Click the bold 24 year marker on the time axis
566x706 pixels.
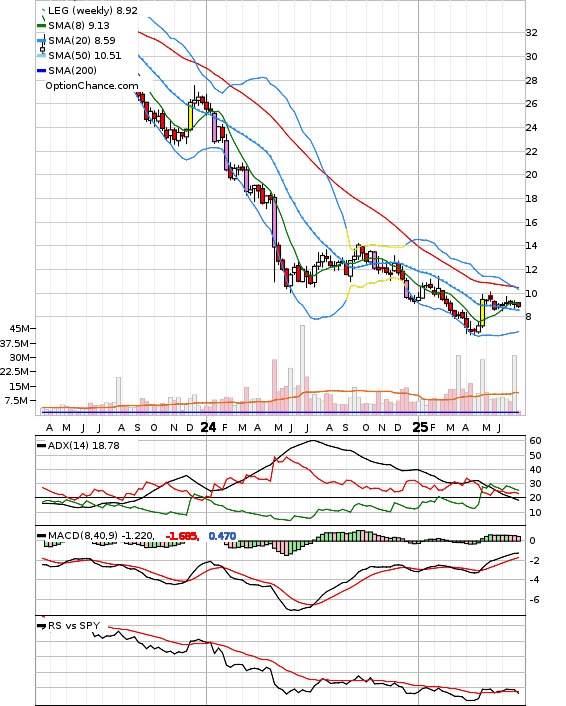pos(208,427)
